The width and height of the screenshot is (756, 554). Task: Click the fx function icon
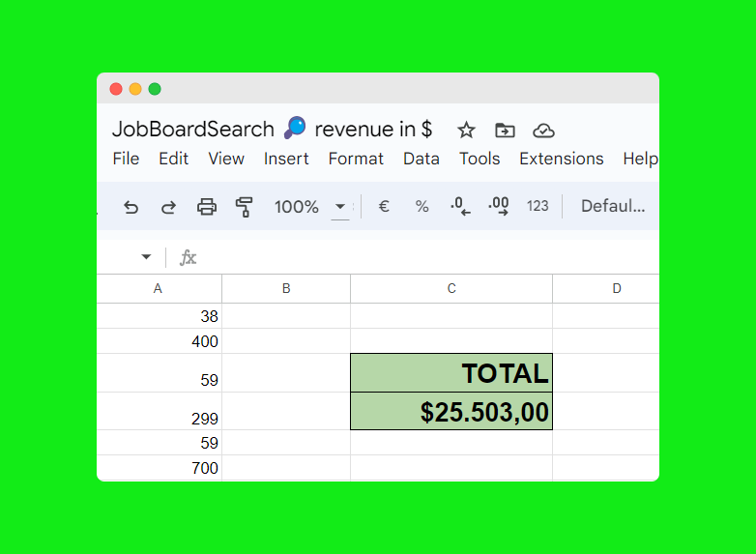tap(189, 257)
